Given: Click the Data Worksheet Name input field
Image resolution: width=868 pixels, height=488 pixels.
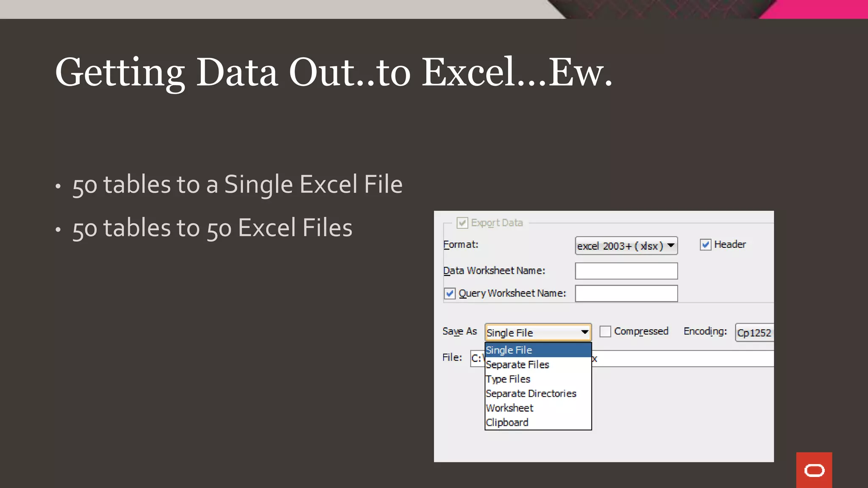Looking at the screenshot, I should [x=626, y=271].
